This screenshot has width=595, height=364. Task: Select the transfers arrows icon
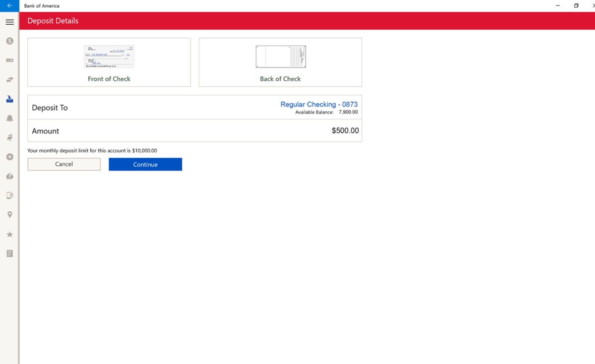click(9, 79)
